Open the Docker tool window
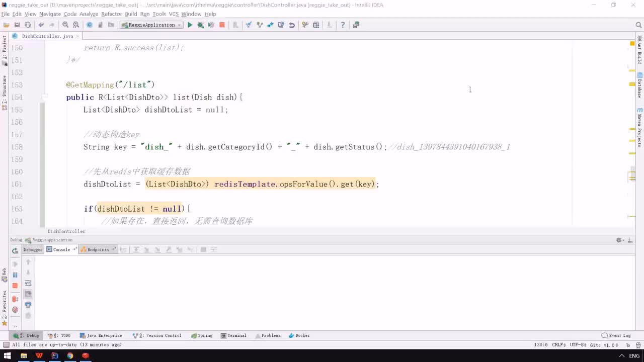644x362 pixels. (x=299, y=335)
